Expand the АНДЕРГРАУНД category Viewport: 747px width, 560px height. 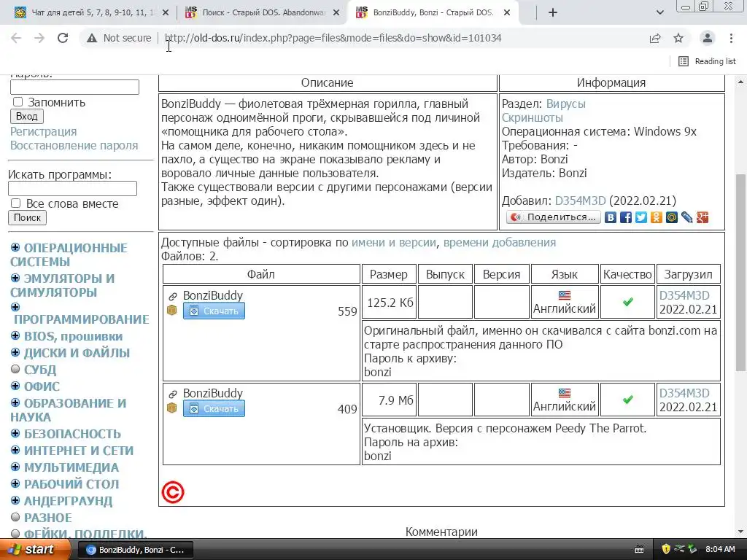[x=15, y=500]
